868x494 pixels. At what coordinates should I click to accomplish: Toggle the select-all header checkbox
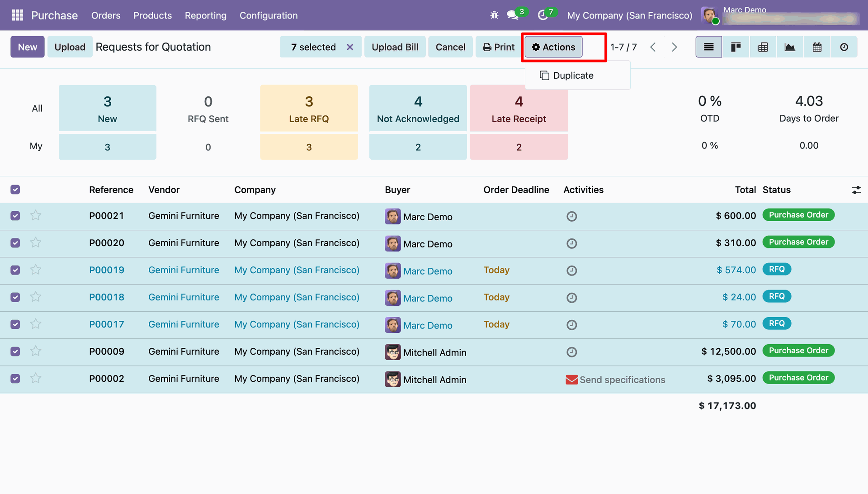(15, 190)
